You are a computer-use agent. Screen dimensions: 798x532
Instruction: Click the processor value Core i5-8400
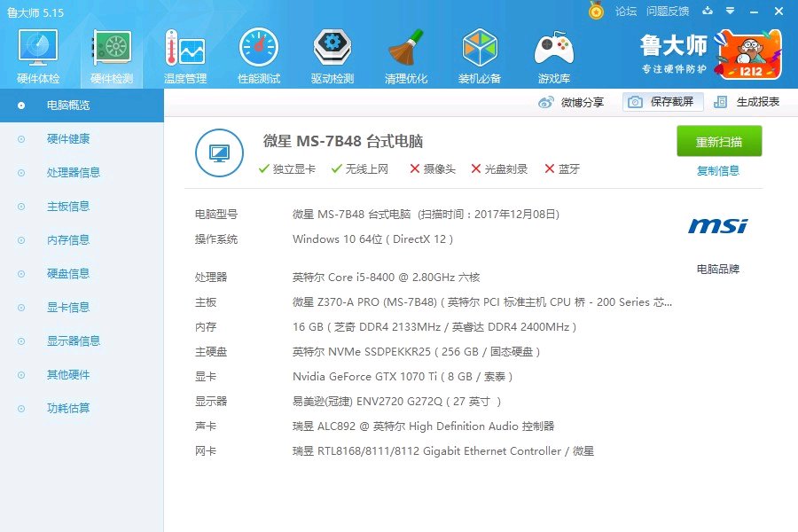point(387,278)
